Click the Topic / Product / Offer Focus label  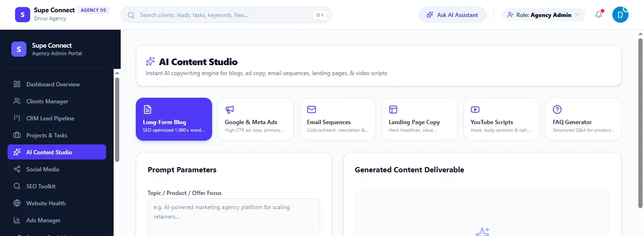coord(184,193)
